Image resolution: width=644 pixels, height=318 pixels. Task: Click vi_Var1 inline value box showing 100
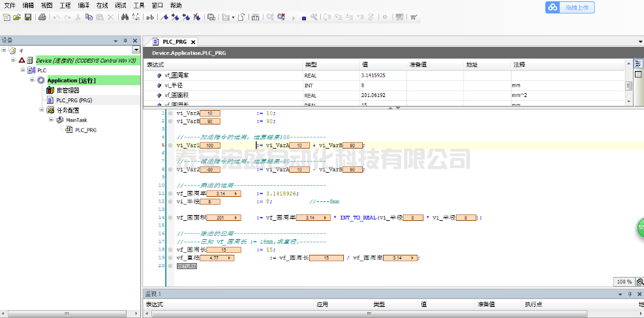(x=209, y=145)
